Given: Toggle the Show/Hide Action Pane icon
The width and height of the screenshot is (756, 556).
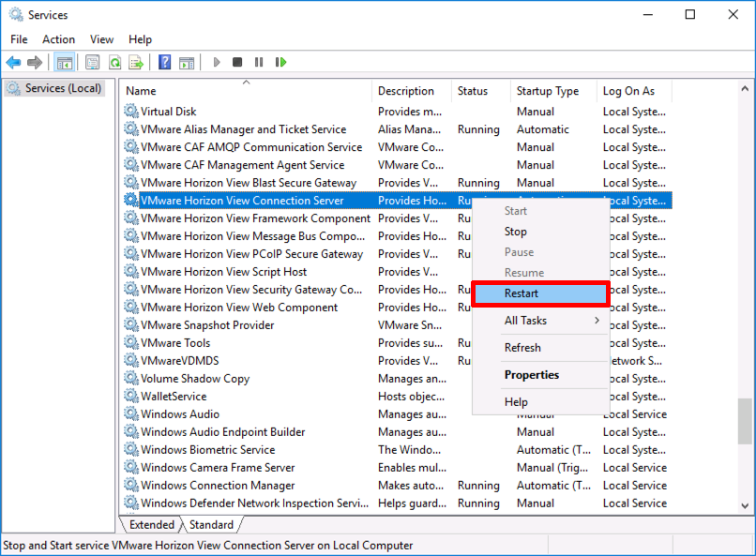Looking at the screenshot, I should (187, 62).
